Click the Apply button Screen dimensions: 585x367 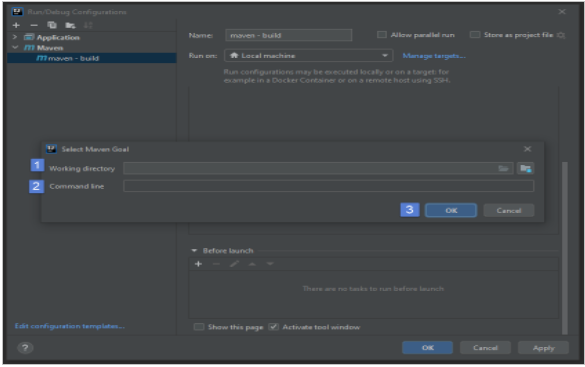543,348
